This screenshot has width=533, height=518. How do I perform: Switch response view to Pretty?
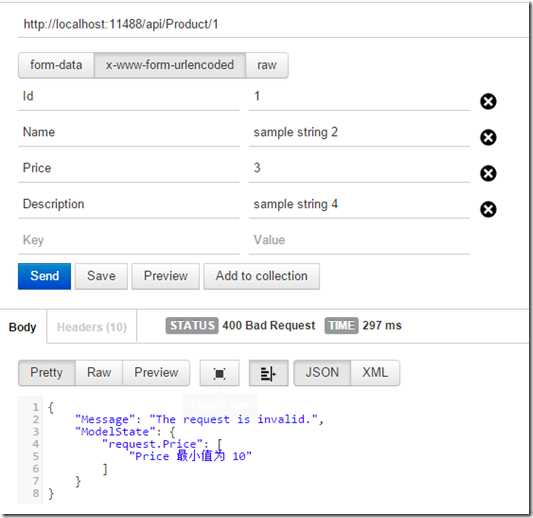(x=47, y=373)
